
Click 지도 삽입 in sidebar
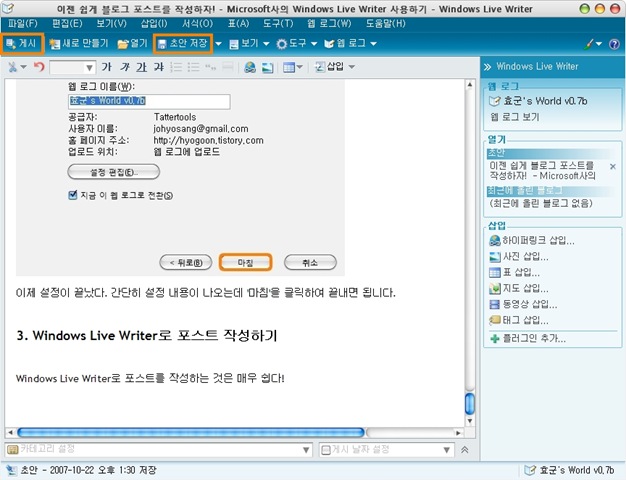(x=519, y=288)
